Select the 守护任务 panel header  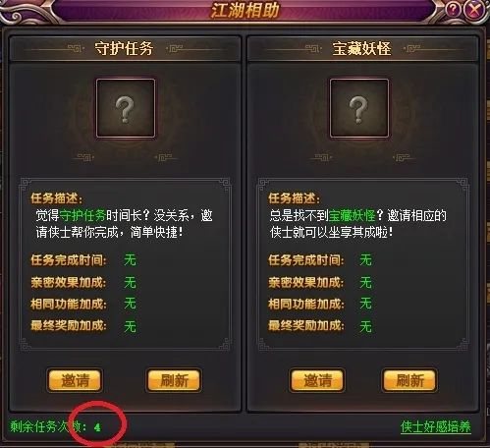(126, 49)
